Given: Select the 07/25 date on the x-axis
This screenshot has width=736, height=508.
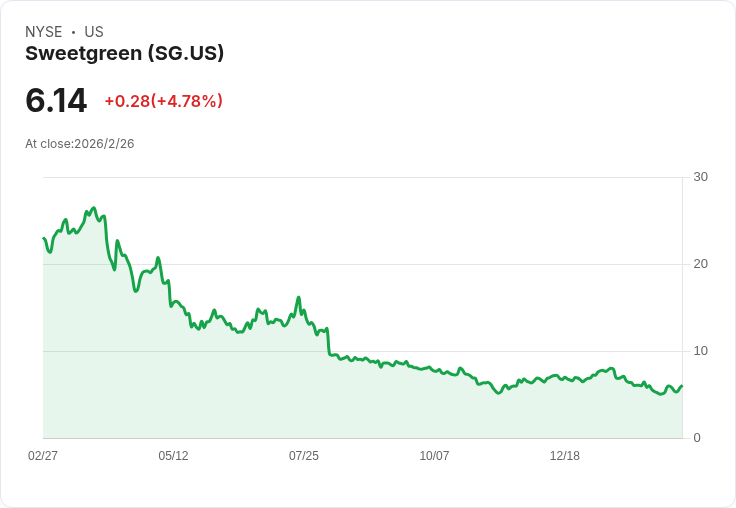Looking at the screenshot, I should click(304, 456).
